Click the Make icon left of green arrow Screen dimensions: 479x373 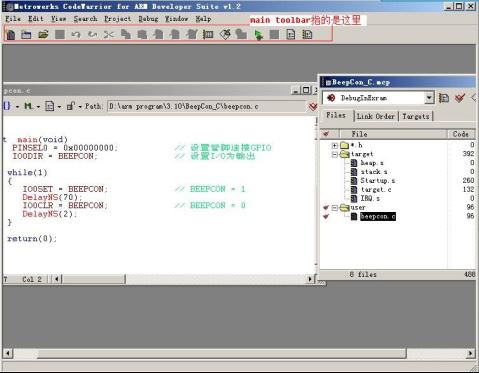coord(241,34)
